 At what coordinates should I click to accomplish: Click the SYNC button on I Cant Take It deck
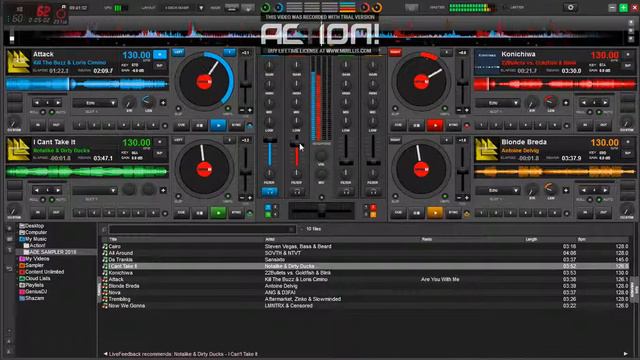[236, 213]
